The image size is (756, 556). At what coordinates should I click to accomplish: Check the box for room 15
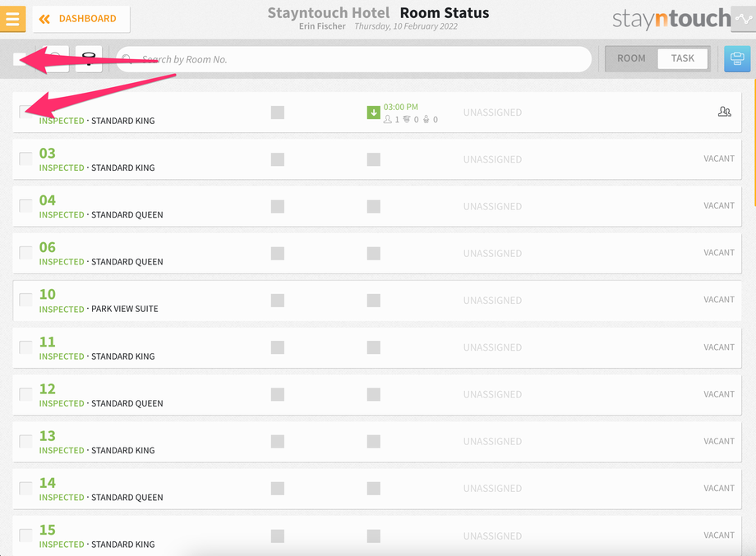point(25,535)
